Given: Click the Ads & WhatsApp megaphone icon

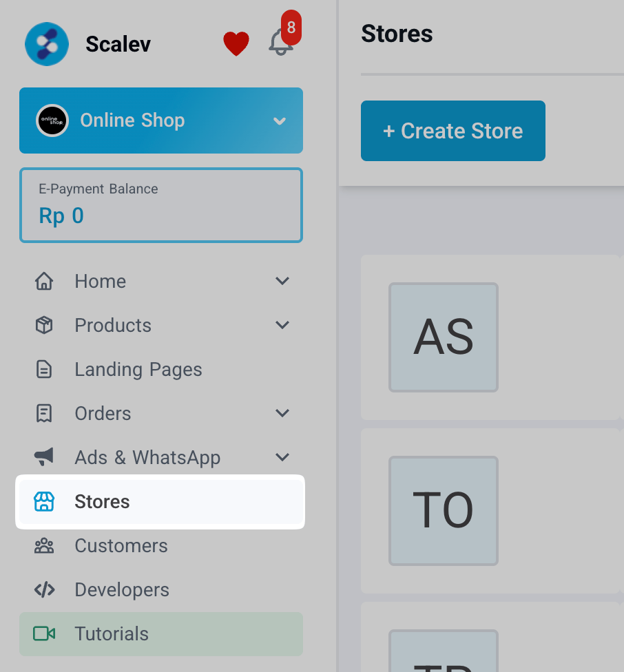Looking at the screenshot, I should (x=44, y=457).
